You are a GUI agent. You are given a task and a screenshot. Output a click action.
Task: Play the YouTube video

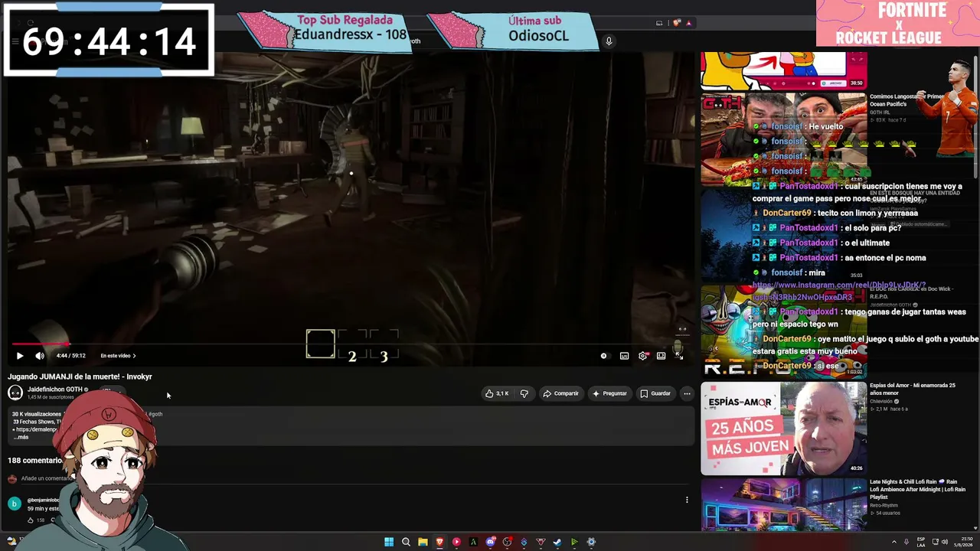(x=20, y=356)
